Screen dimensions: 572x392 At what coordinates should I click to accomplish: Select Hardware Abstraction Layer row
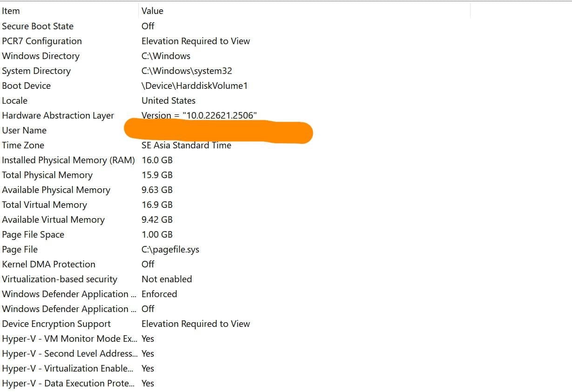point(58,115)
